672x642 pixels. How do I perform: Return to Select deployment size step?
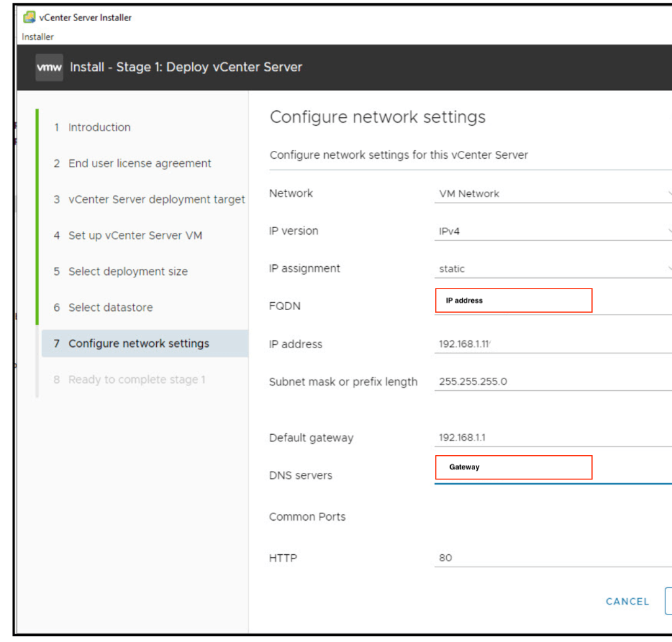[128, 271]
